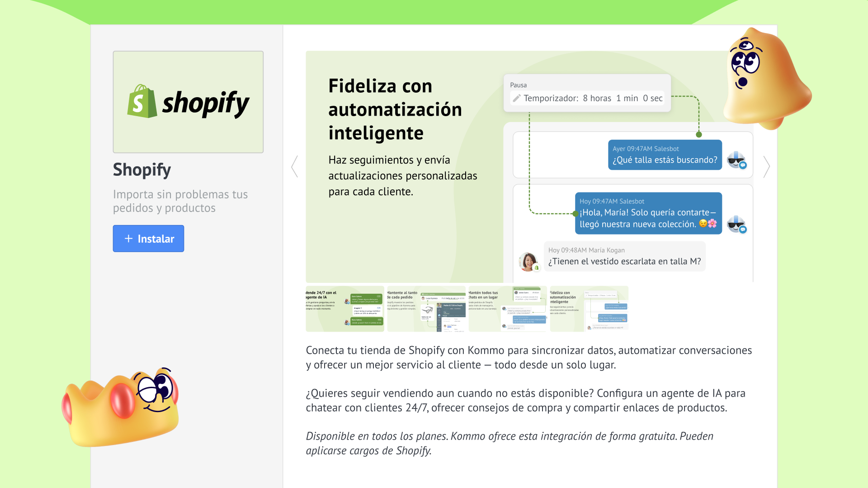Select 'Mantente al tanto de cada pedido' thumbnail
Image resolution: width=868 pixels, height=488 pixels.
426,309
